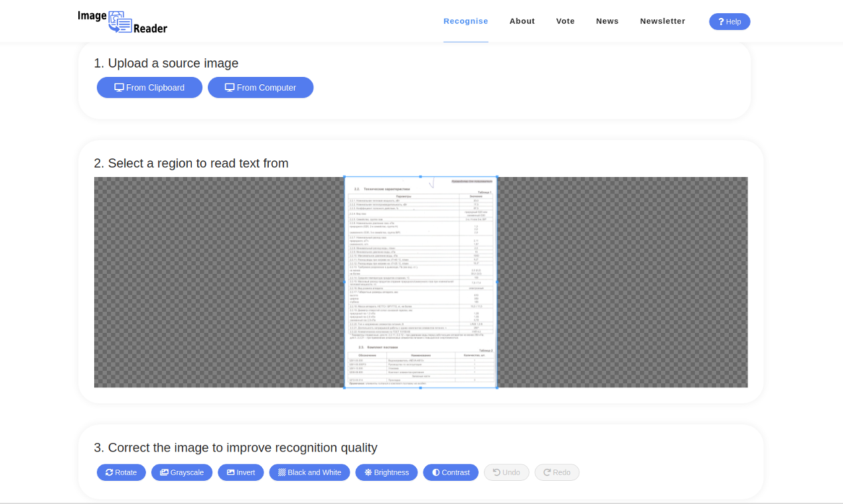
Task: Click the greyed-out Undo button
Action: point(506,472)
